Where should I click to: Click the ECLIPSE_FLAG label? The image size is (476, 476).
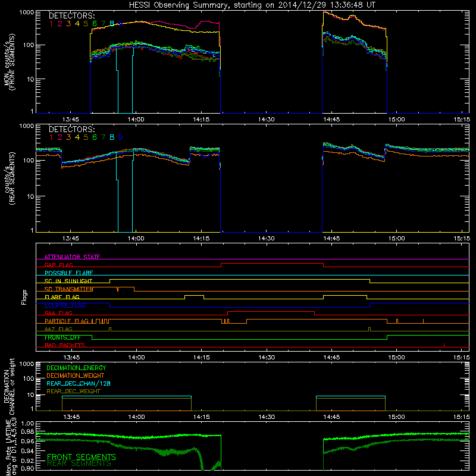[x=65, y=305]
